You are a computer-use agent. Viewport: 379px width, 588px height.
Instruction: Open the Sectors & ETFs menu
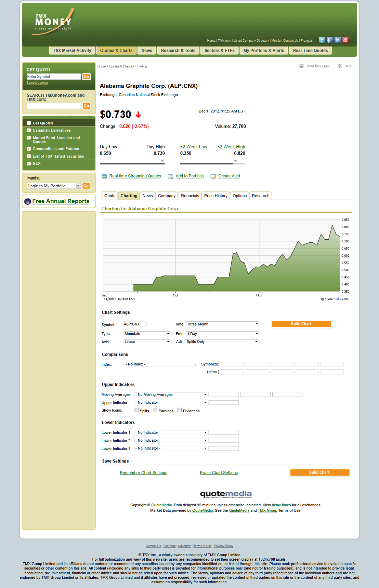219,51
